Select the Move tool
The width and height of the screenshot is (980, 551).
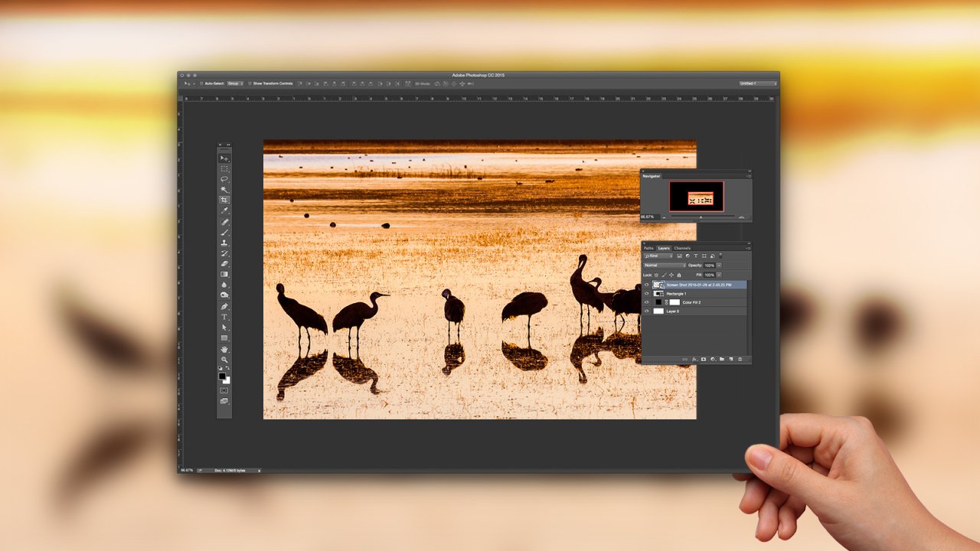(x=224, y=158)
